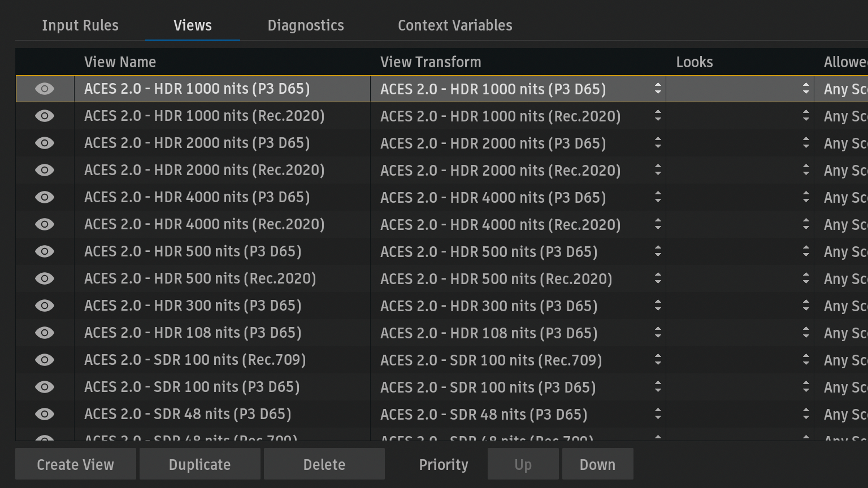Toggle visibility of SDR 48 nits (P3 D65)
Screen dimensions: 868x488
pos(45,414)
